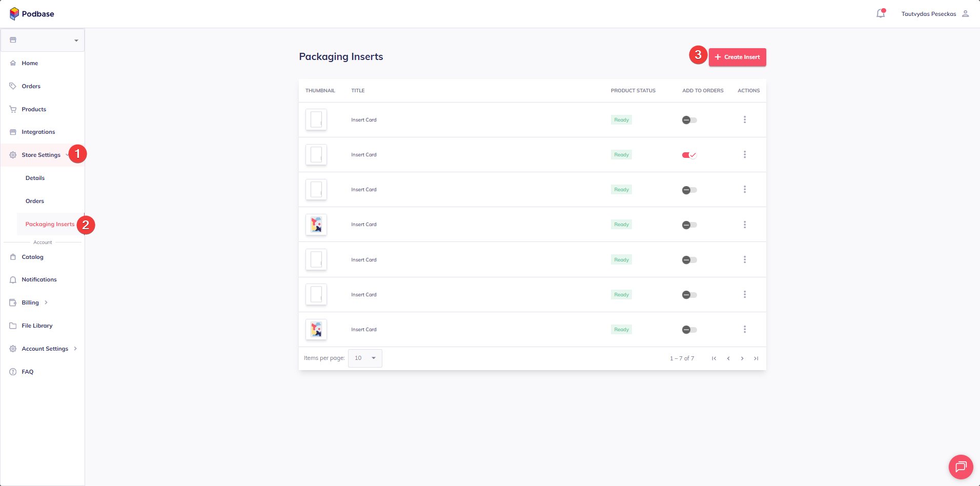Disable Add to Orders for the second Insert Card
This screenshot has width=980, height=486.
689,154
